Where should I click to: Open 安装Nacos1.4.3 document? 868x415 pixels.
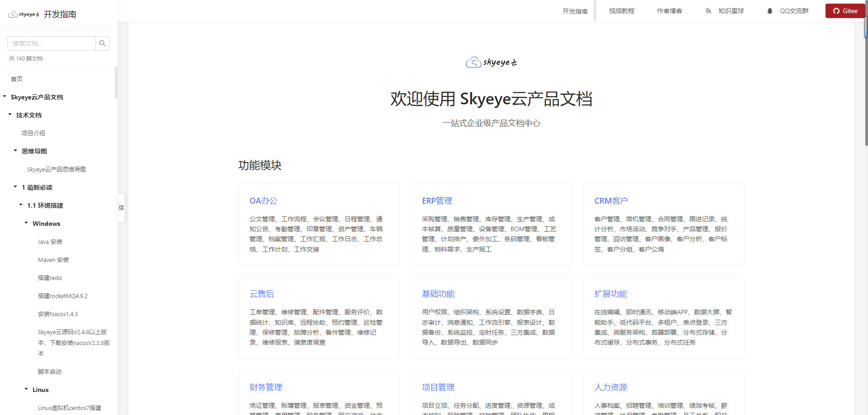coord(58,314)
